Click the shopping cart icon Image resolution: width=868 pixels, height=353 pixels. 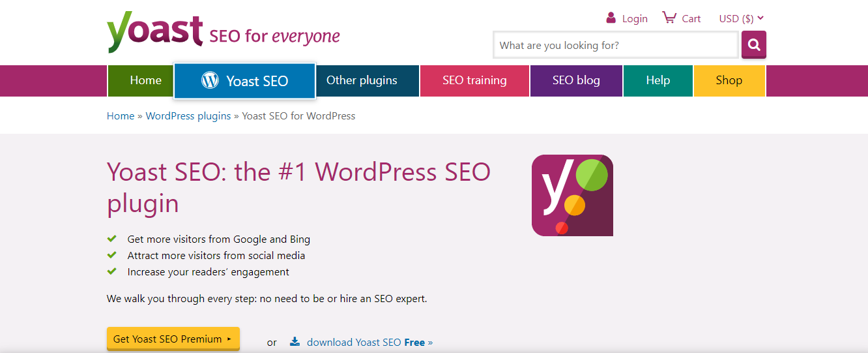coord(669,18)
